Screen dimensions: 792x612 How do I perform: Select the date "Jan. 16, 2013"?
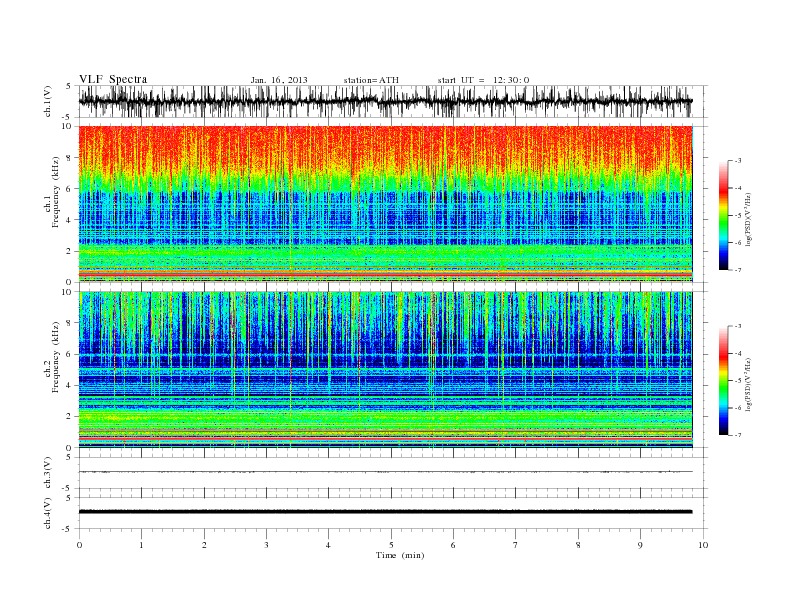(279, 80)
